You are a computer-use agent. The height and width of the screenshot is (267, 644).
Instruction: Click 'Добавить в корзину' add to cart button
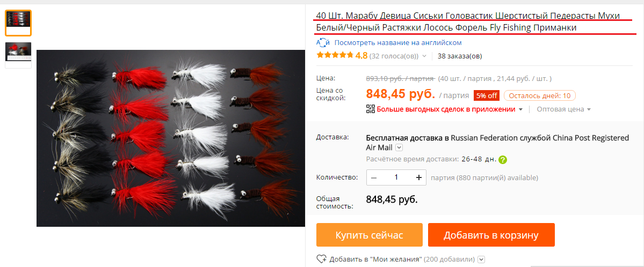click(x=491, y=235)
